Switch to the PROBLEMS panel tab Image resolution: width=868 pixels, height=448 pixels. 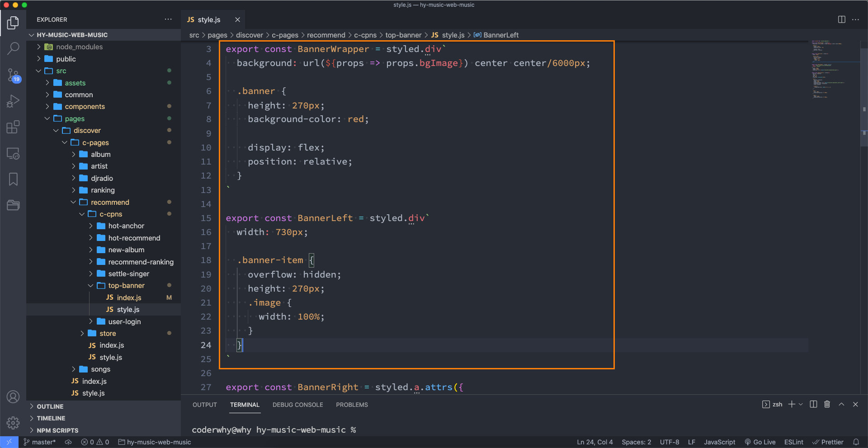point(352,405)
